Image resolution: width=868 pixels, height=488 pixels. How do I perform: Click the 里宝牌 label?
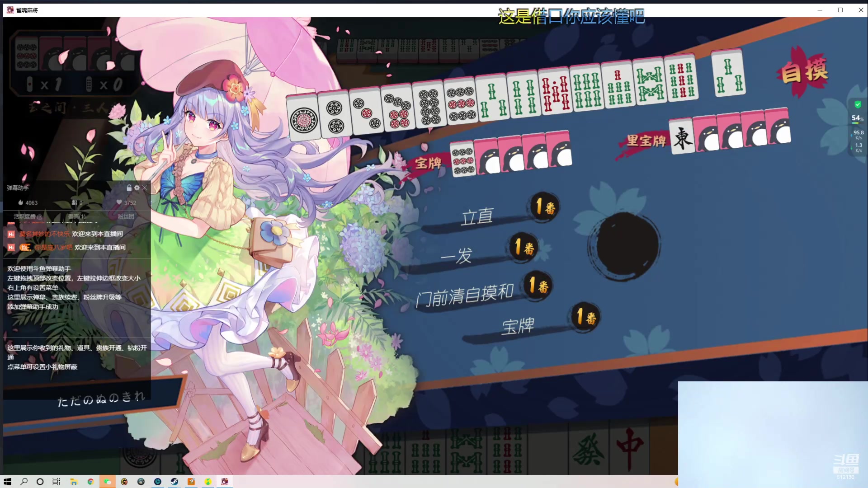(x=646, y=141)
